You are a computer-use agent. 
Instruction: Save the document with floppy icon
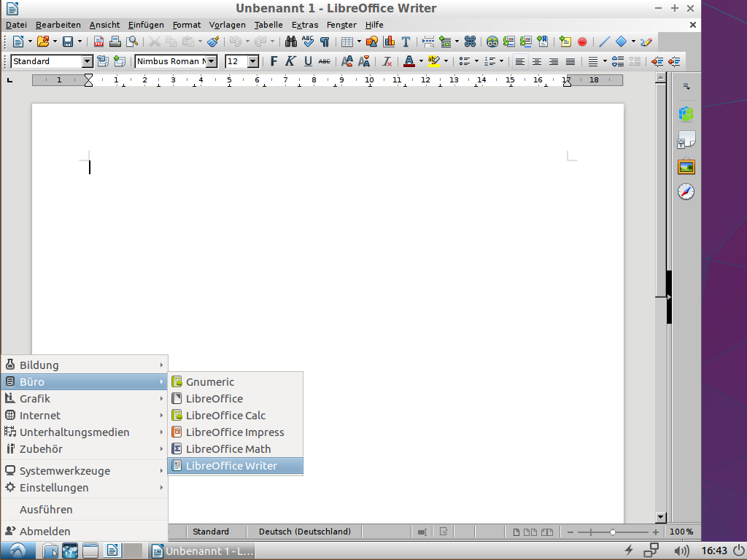[68, 42]
